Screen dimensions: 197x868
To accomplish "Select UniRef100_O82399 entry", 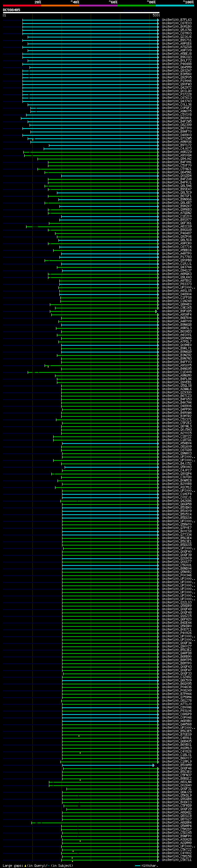I will tap(177, 125).
